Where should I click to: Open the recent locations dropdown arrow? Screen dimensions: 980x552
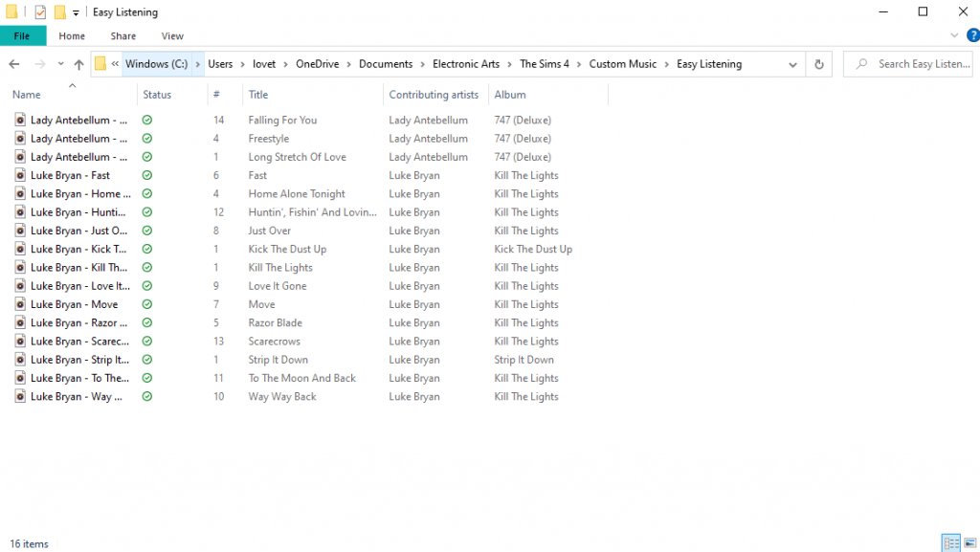tap(60, 64)
